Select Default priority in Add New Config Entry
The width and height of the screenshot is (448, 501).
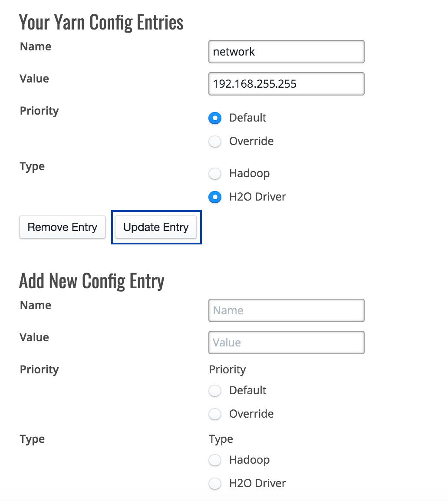click(215, 390)
